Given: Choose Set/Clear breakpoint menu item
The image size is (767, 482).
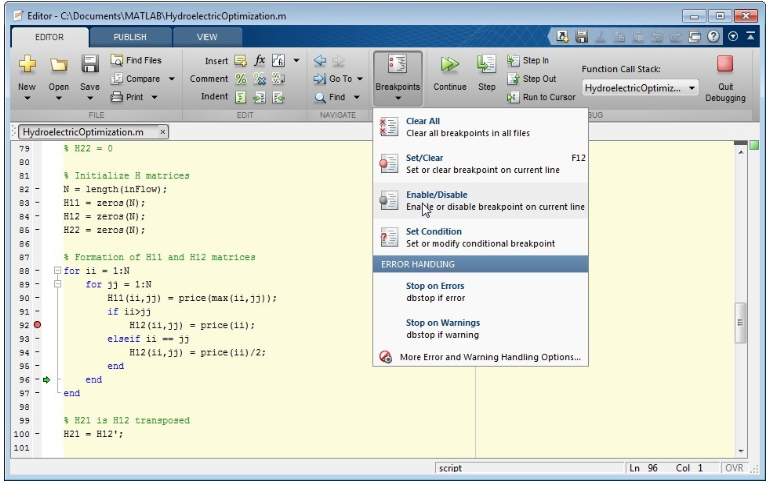Looking at the screenshot, I should pos(480,164).
